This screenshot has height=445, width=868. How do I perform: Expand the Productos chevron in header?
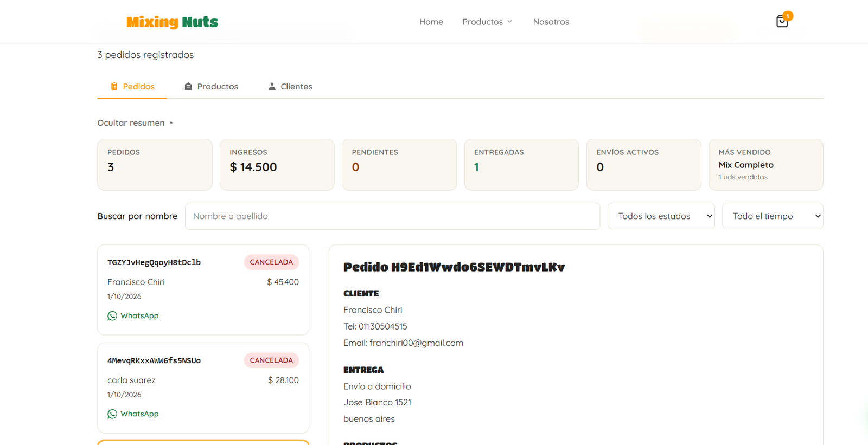point(509,22)
